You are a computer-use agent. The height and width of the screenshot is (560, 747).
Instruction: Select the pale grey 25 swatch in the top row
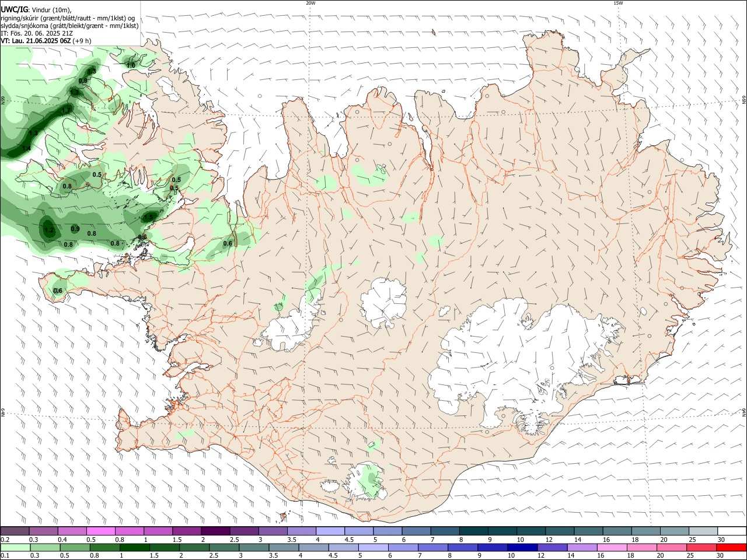703,531
